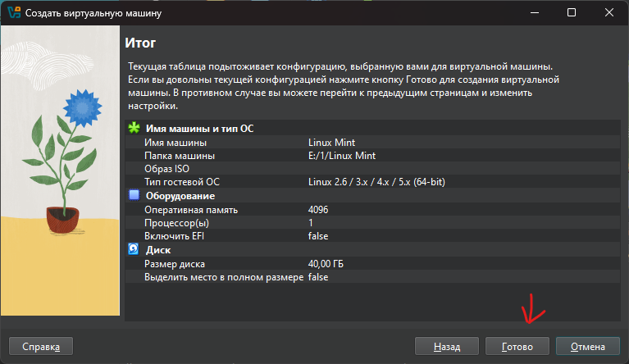Click the 40,00 ГБ disk size value
The image size is (629, 364).
[x=326, y=264]
